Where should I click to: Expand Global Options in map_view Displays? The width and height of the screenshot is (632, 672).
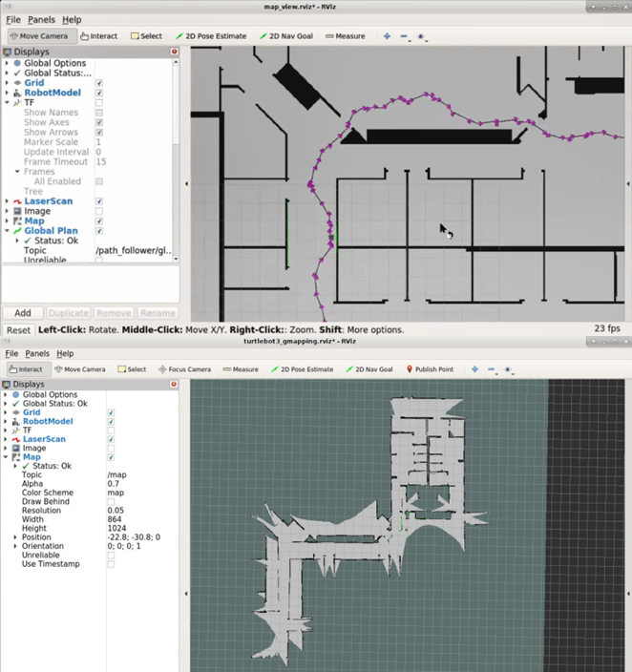pyautogui.click(x=7, y=63)
